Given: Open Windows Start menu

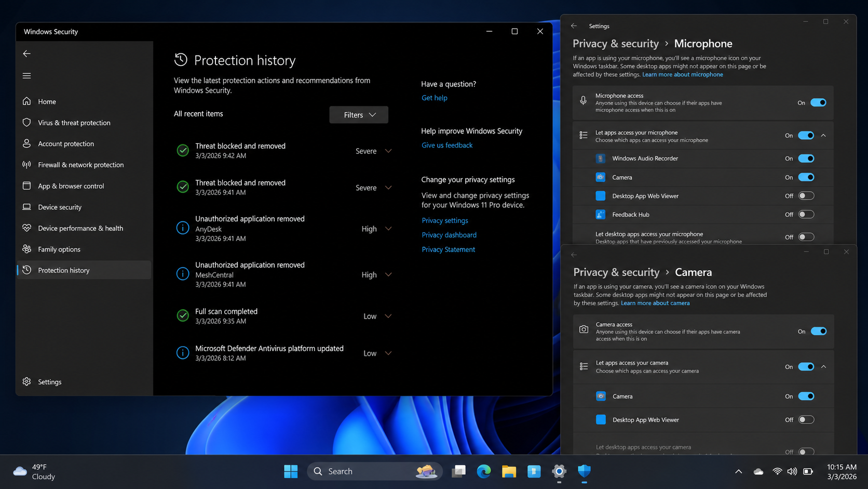Looking at the screenshot, I should pyautogui.click(x=291, y=471).
